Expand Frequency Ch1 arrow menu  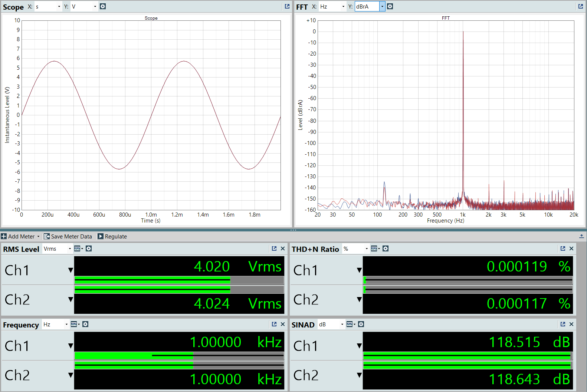70,346
